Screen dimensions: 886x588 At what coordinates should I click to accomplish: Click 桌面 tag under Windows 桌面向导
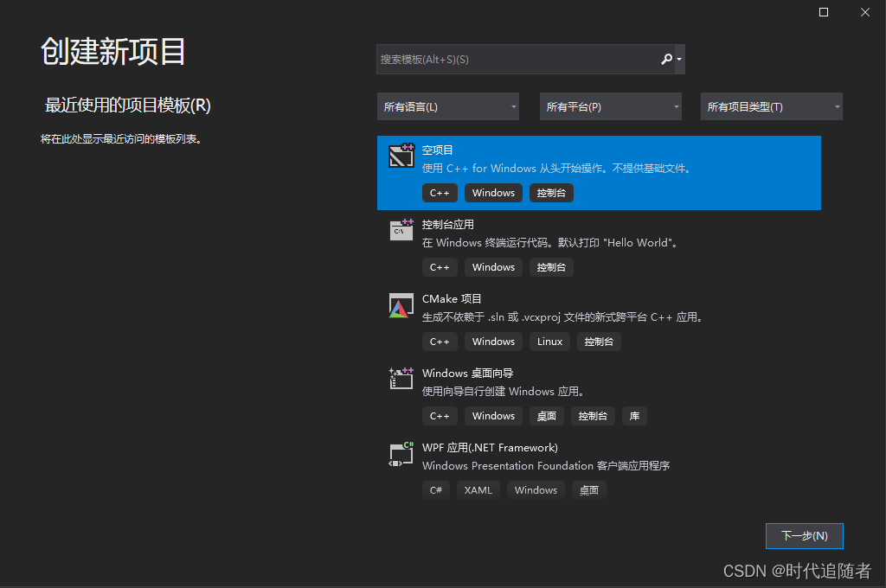(x=547, y=416)
